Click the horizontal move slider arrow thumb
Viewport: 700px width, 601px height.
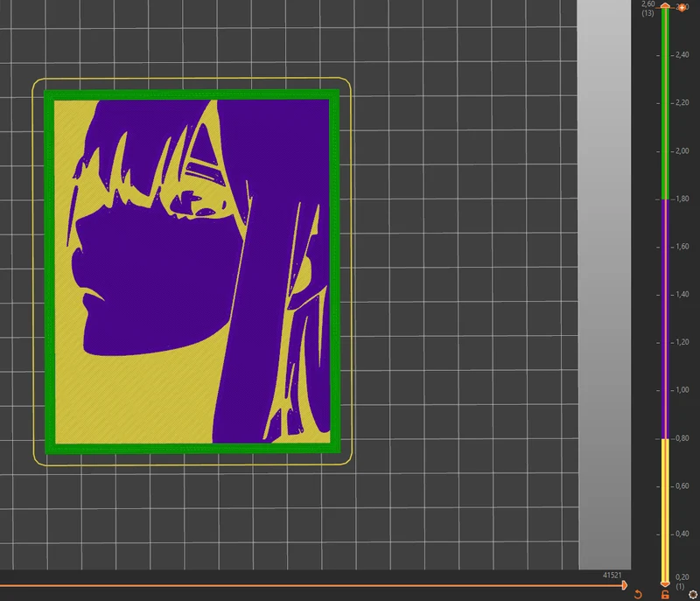pos(625,585)
